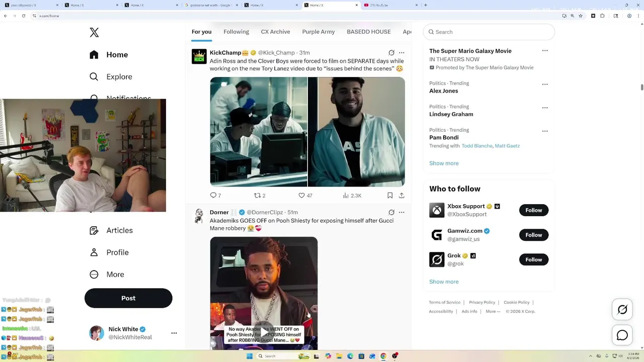Like the KickChamp post
Image resolution: width=644 pixels, height=362 pixels.
pos(305,196)
